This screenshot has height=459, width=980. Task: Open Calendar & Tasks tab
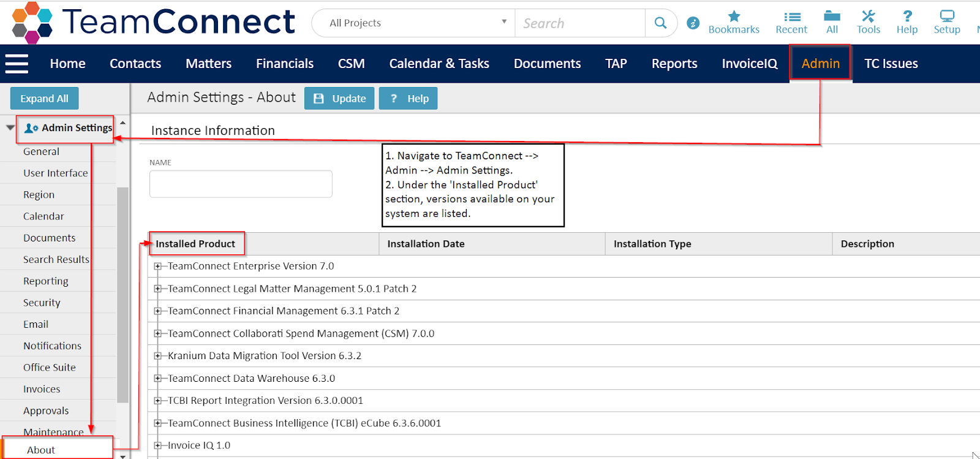tap(439, 64)
